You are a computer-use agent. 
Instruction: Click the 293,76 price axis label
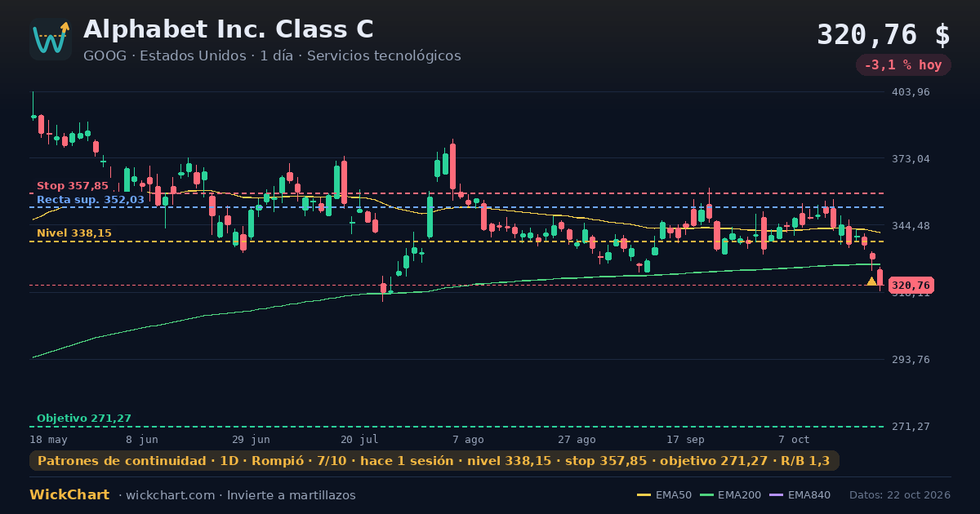[912, 360]
